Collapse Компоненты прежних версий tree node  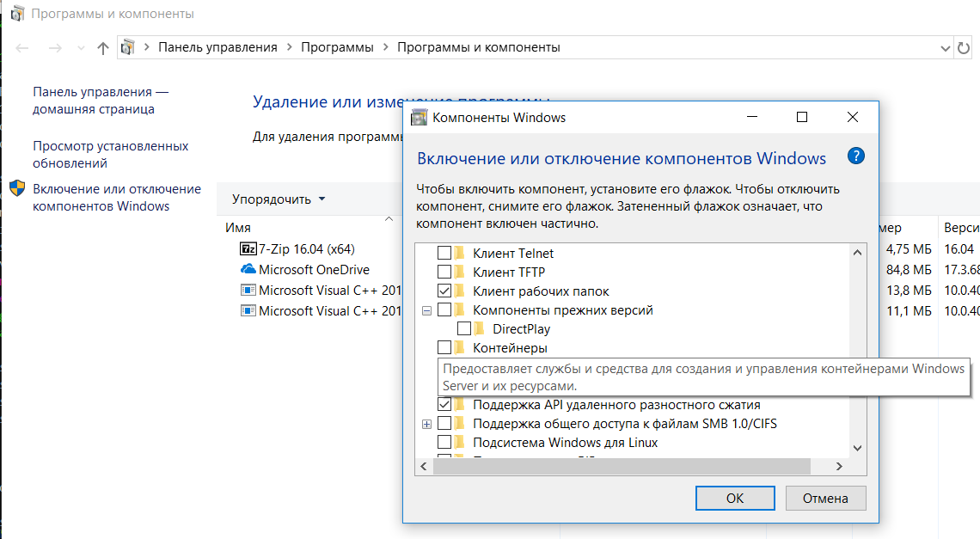426,310
